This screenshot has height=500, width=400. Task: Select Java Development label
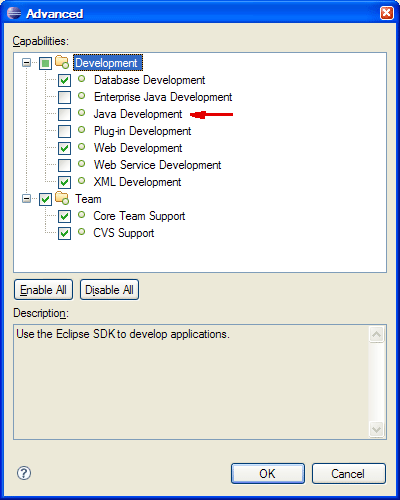pyautogui.click(x=138, y=114)
